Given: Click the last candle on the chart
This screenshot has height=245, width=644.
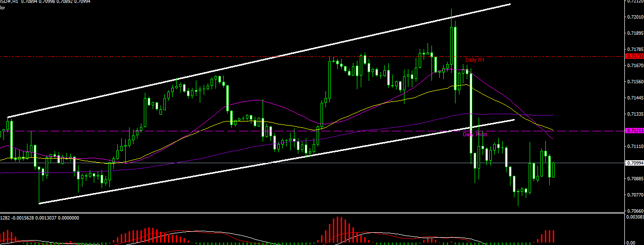Looking at the screenshot, I should 554,170.
